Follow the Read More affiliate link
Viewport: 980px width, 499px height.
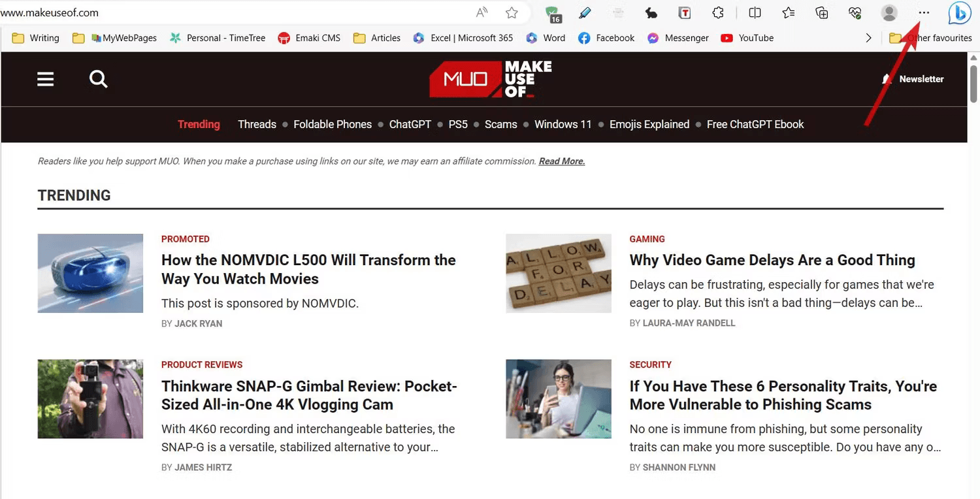coord(562,161)
